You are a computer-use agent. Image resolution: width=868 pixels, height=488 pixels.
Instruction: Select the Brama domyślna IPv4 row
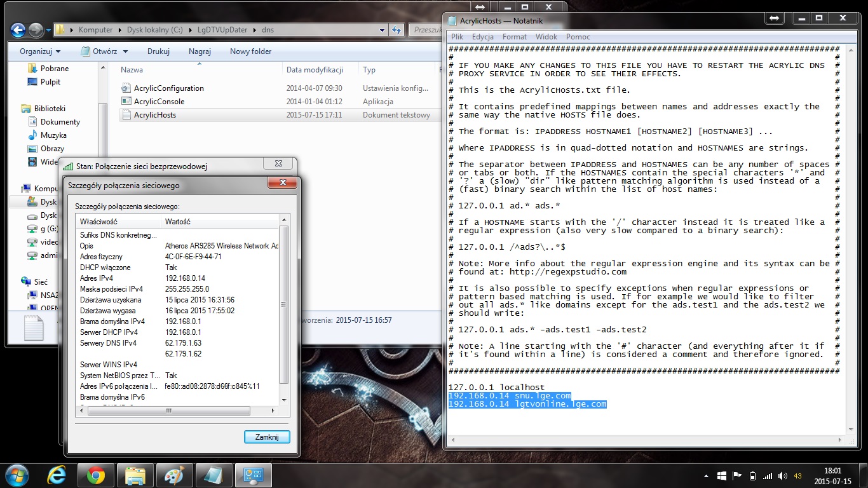(x=177, y=322)
